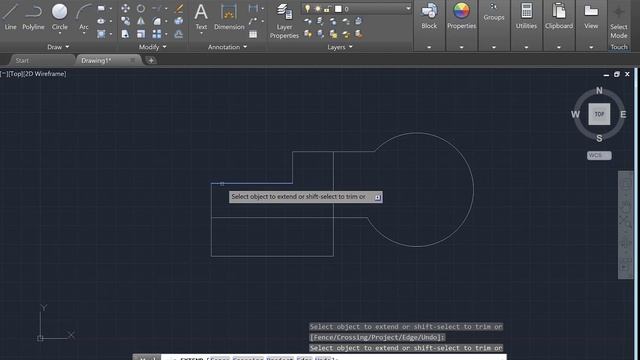Screen dimensions: 640x360
Task: Click the Offset tool icon
Action: coord(179,34)
